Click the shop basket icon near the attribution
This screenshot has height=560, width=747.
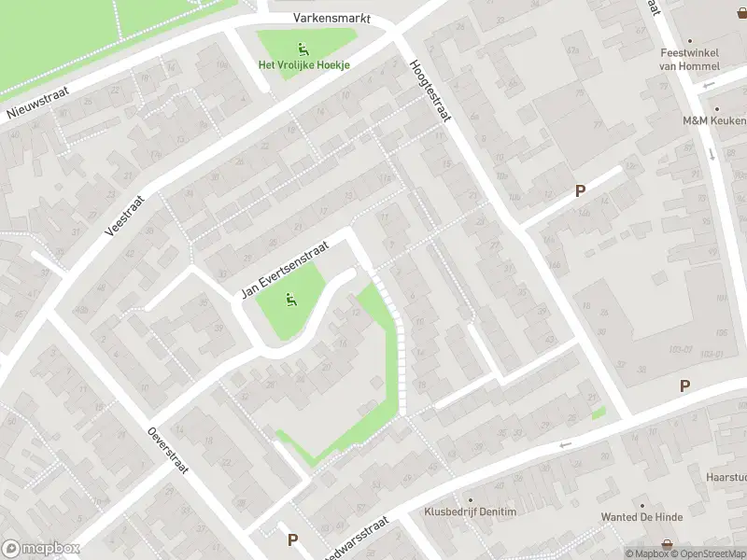click(x=668, y=544)
